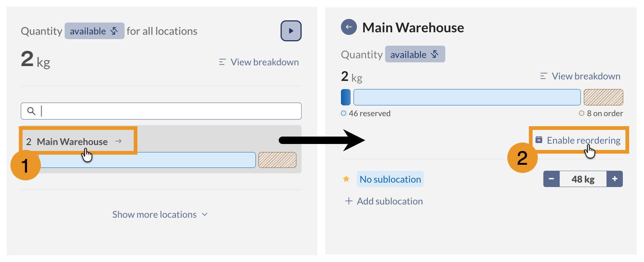
Task: Toggle the '8 on order' legend indicator
Action: (x=582, y=113)
